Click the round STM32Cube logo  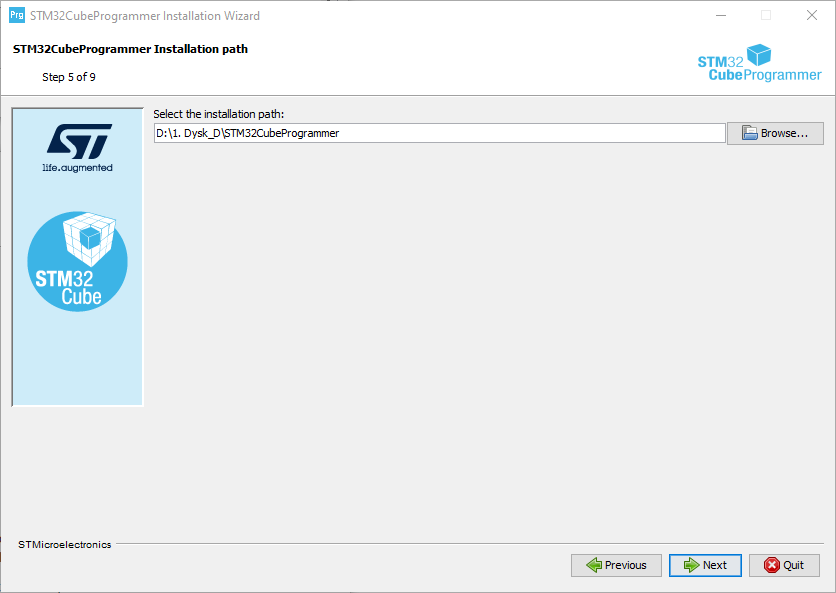click(x=77, y=261)
